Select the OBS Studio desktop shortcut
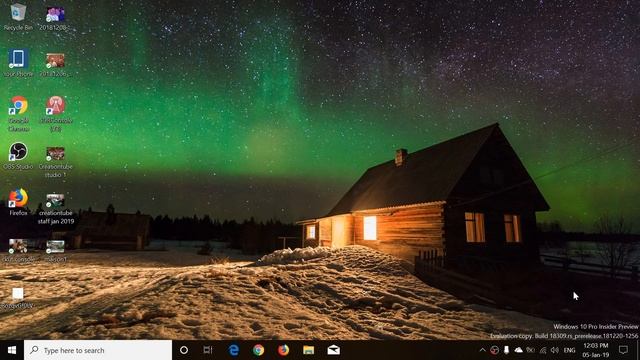Screen dimensions: 640x360 coord(18,156)
